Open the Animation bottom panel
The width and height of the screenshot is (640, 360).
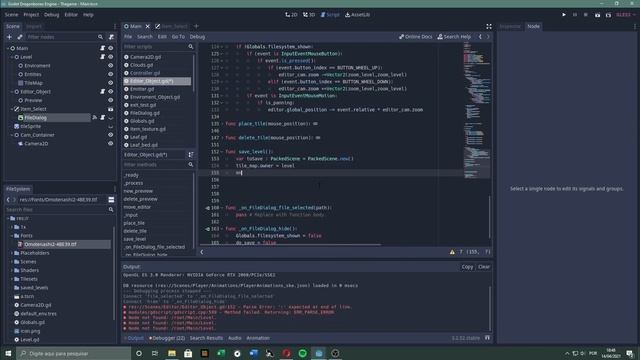(258, 338)
